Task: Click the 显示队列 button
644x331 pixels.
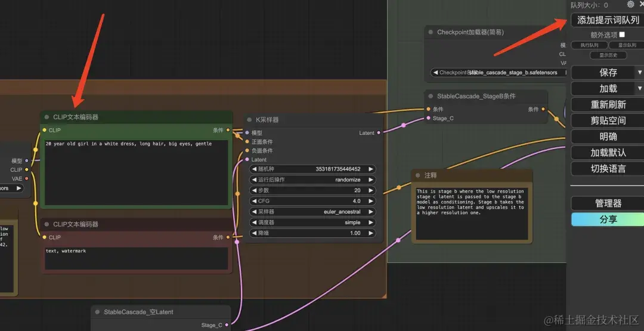Action: click(626, 45)
